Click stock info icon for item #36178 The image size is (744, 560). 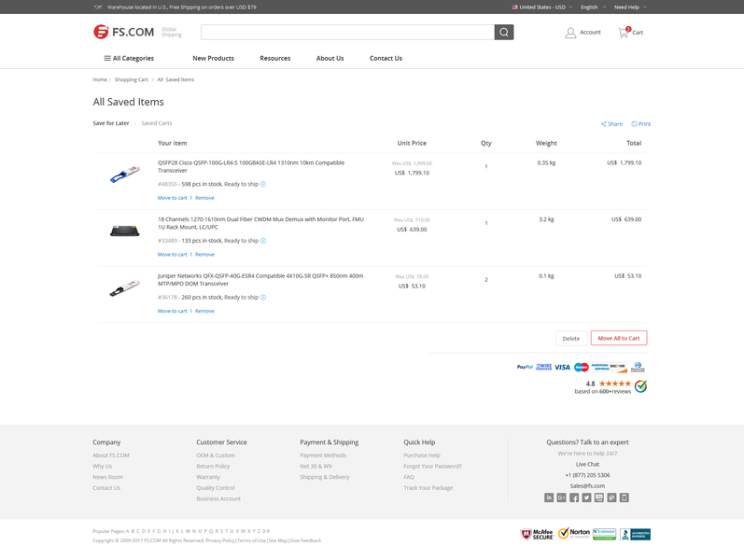click(x=263, y=298)
